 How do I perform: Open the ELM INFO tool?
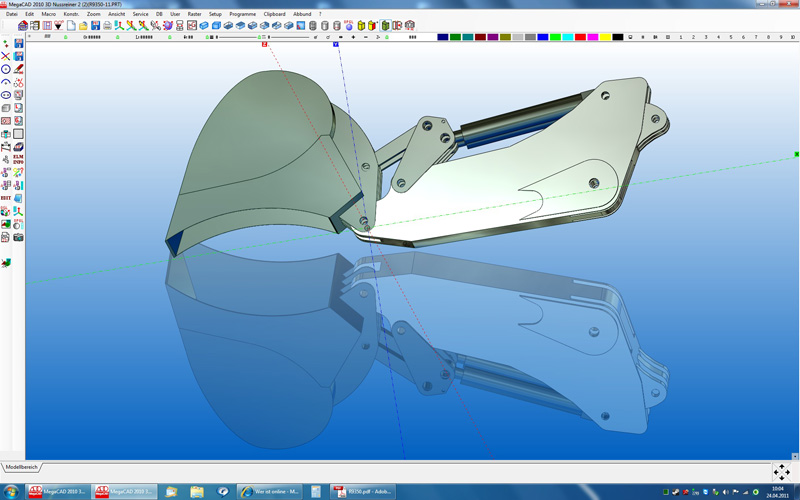(18, 160)
